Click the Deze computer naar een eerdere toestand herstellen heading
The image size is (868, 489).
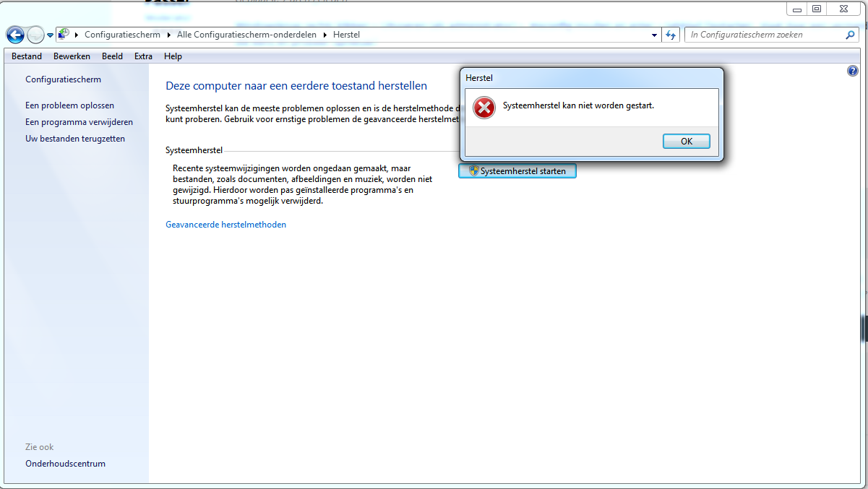(296, 86)
